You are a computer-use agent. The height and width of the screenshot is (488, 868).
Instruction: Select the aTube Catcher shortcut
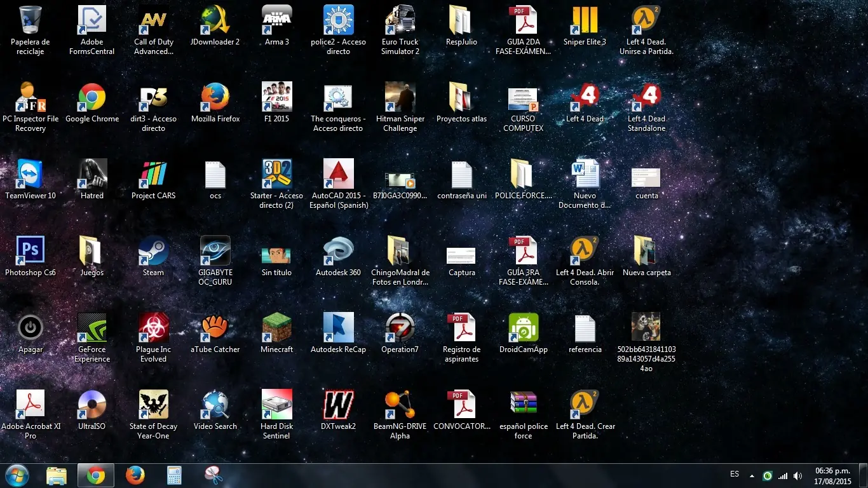(x=215, y=328)
